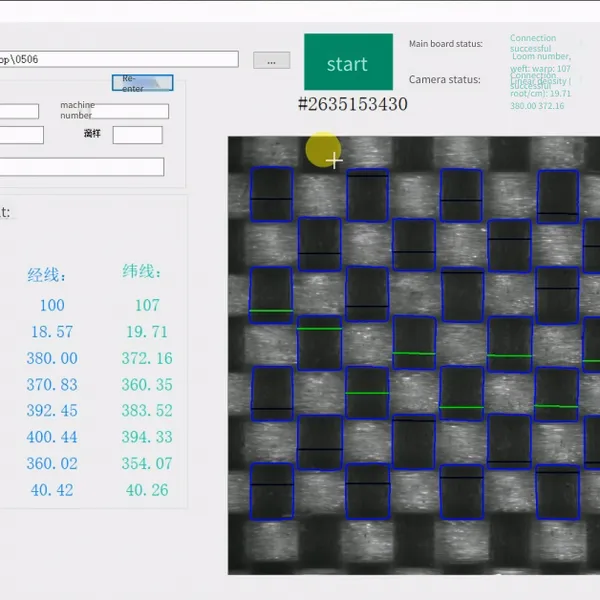Select the weft count value 107
Image resolution: width=600 pixels, height=600 pixels.
click(x=147, y=305)
